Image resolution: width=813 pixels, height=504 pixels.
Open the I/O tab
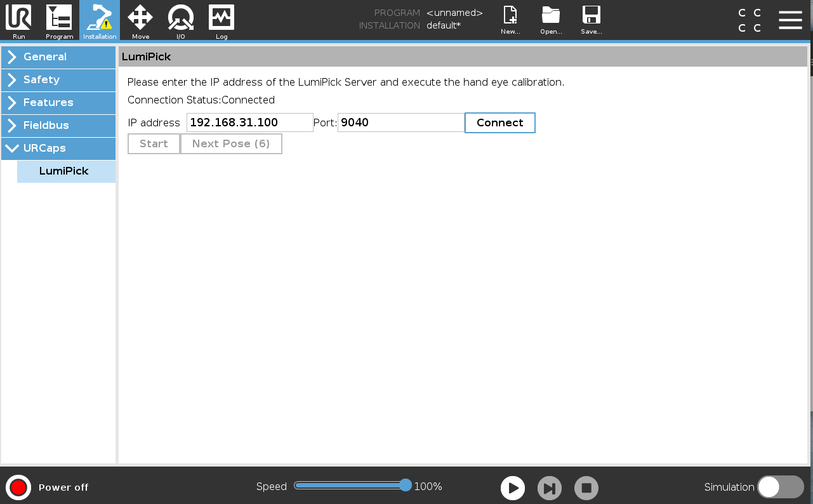coord(181,20)
